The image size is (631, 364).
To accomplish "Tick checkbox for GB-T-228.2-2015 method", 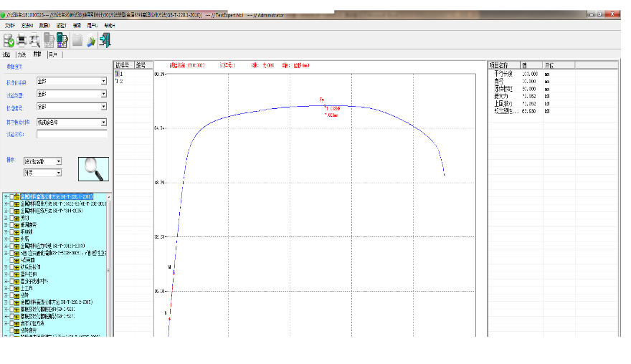I will [x=11, y=302].
